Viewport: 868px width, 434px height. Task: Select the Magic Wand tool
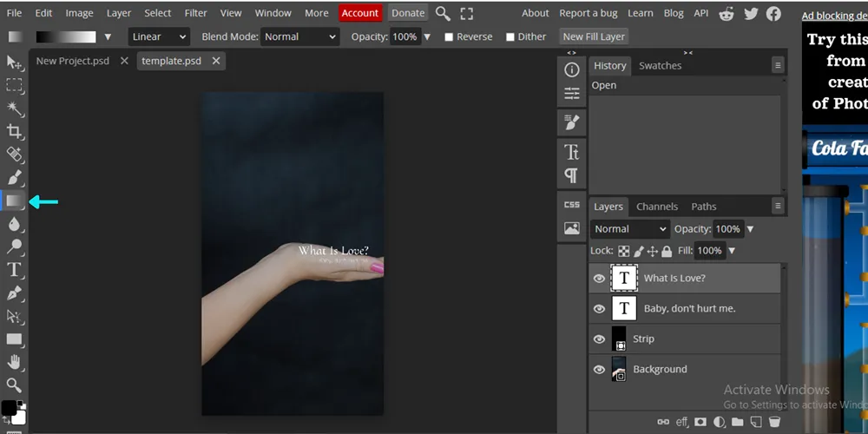[15, 108]
